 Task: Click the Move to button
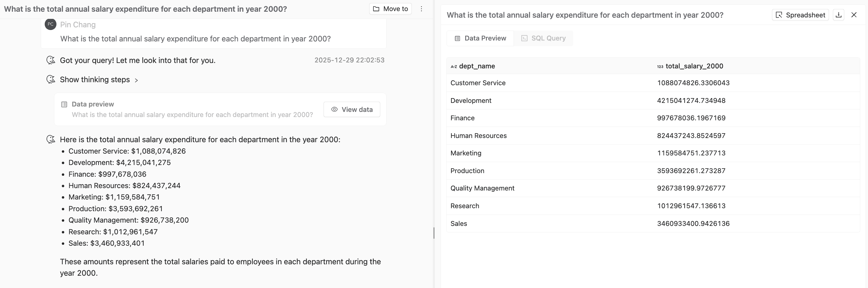[390, 9]
